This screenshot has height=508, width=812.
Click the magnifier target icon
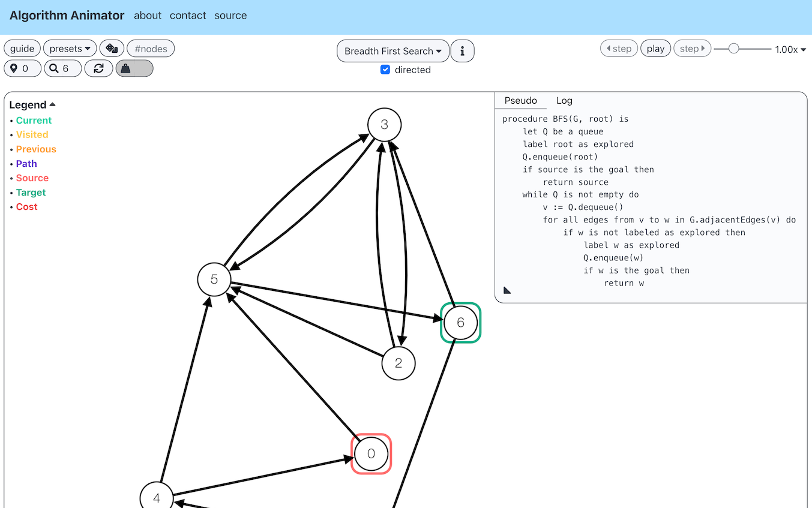[x=54, y=68]
